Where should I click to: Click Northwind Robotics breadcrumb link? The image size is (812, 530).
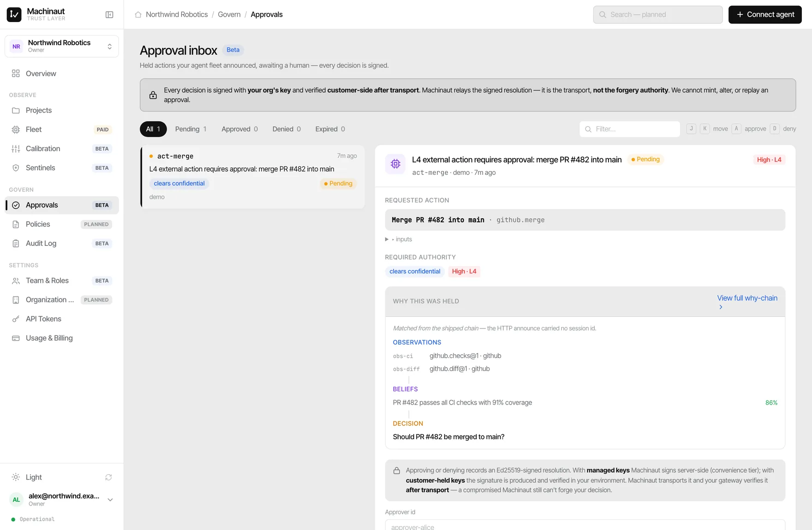pyautogui.click(x=177, y=15)
